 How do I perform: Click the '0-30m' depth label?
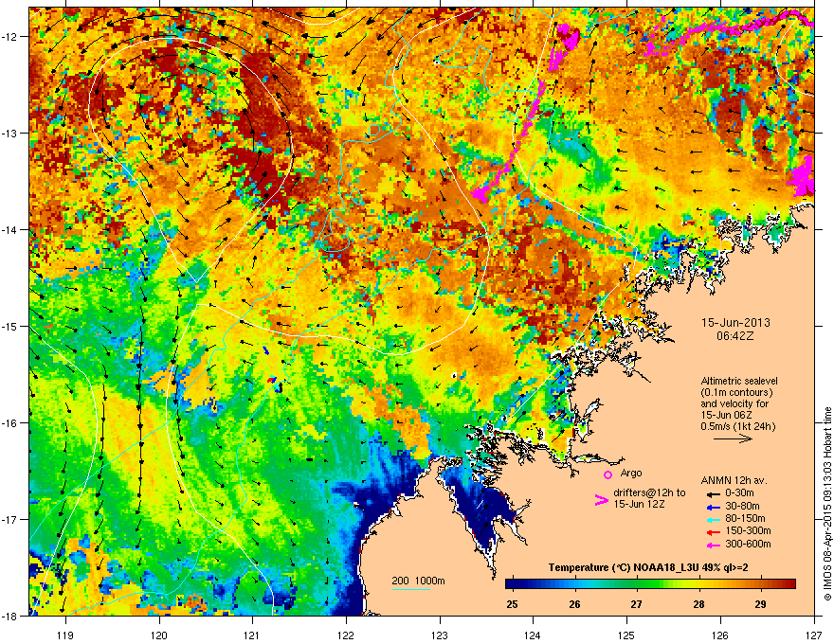pos(740,493)
